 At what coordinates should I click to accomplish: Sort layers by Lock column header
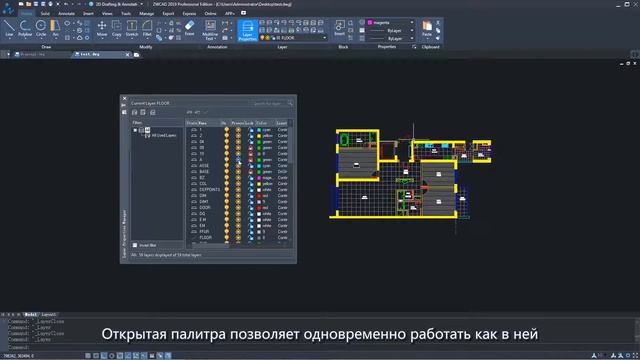[249, 123]
